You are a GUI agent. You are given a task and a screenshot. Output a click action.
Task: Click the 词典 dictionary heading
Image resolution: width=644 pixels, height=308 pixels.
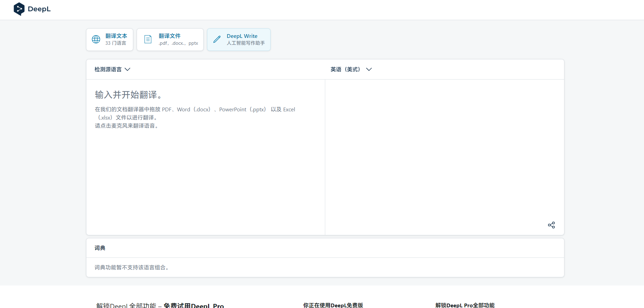[x=100, y=248]
